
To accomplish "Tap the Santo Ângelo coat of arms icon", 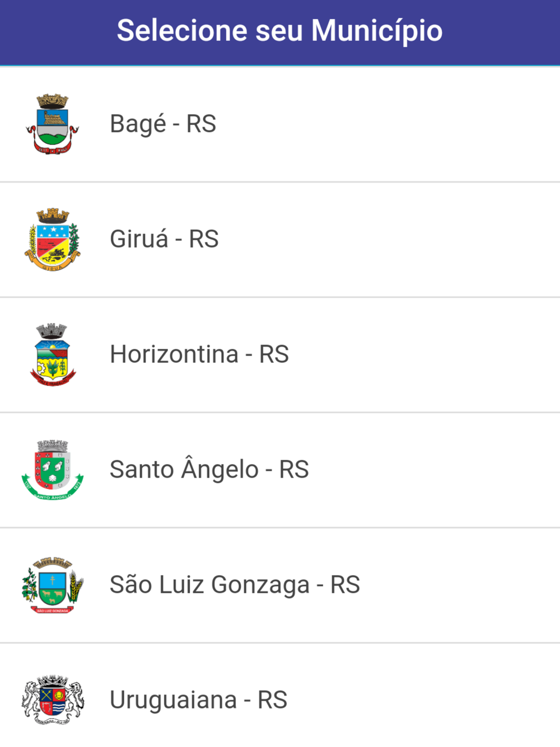I will [x=52, y=470].
